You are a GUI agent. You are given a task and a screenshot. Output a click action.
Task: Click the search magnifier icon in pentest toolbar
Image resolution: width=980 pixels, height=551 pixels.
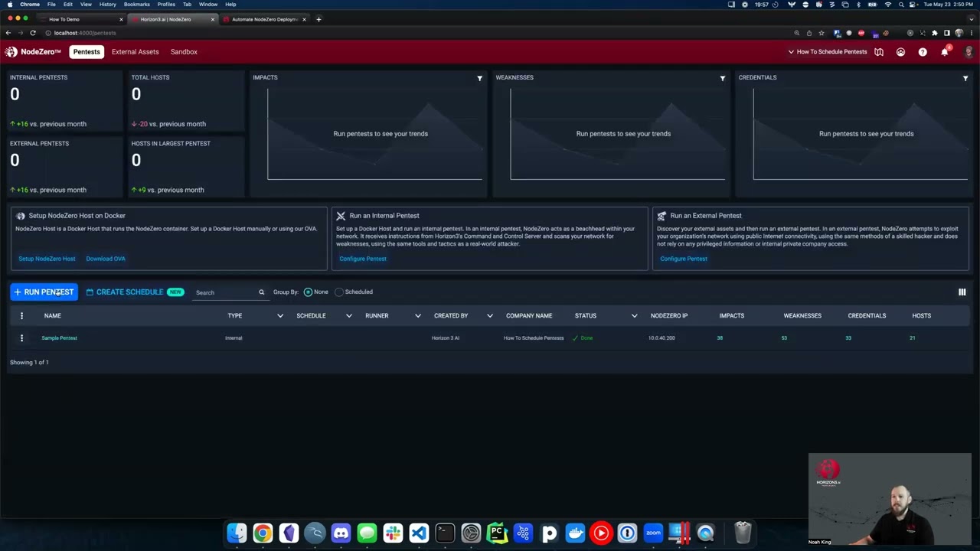pyautogui.click(x=261, y=292)
